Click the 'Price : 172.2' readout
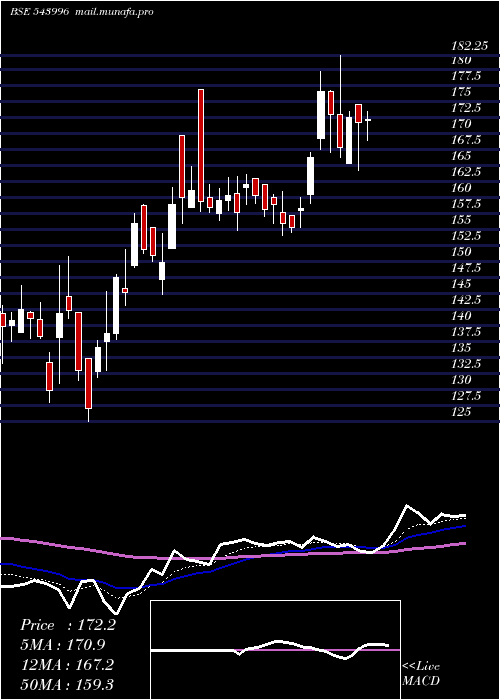 68,625
